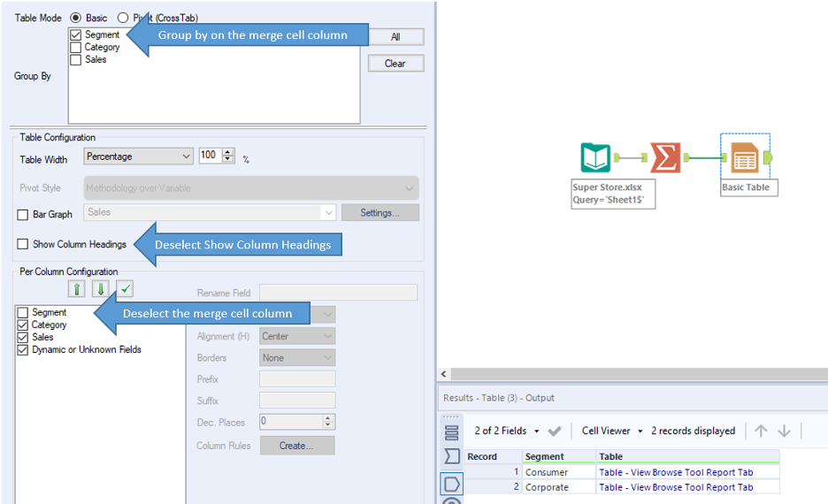The width and height of the screenshot is (828, 504).
Task: Select the Consumer cell in results
Action: pos(559,472)
